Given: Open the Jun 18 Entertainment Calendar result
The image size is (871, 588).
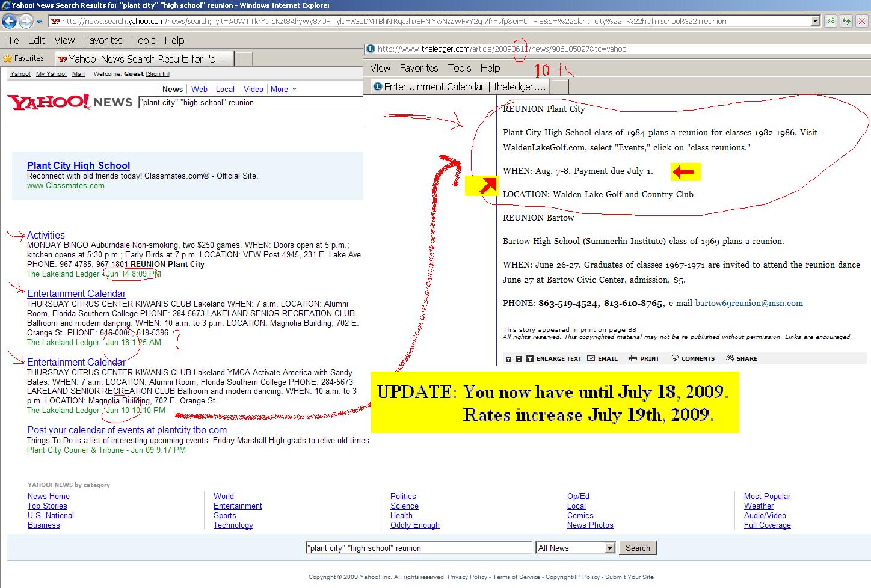Looking at the screenshot, I should click(76, 293).
